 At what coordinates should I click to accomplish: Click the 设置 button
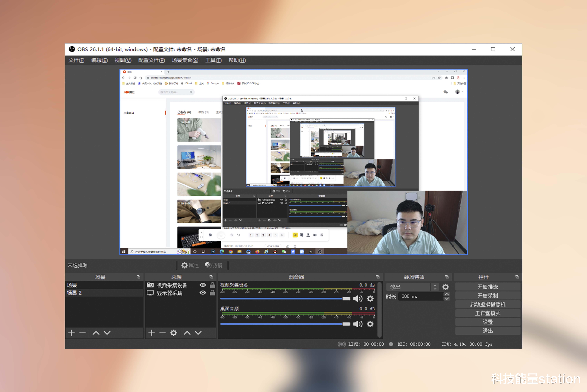pyautogui.click(x=488, y=322)
